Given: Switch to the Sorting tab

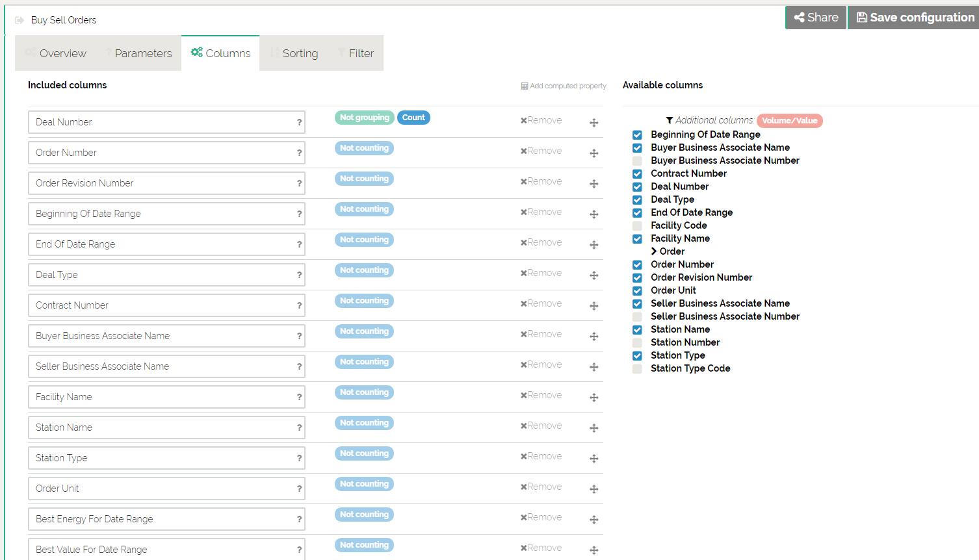Looking at the screenshot, I should tap(294, 53).
